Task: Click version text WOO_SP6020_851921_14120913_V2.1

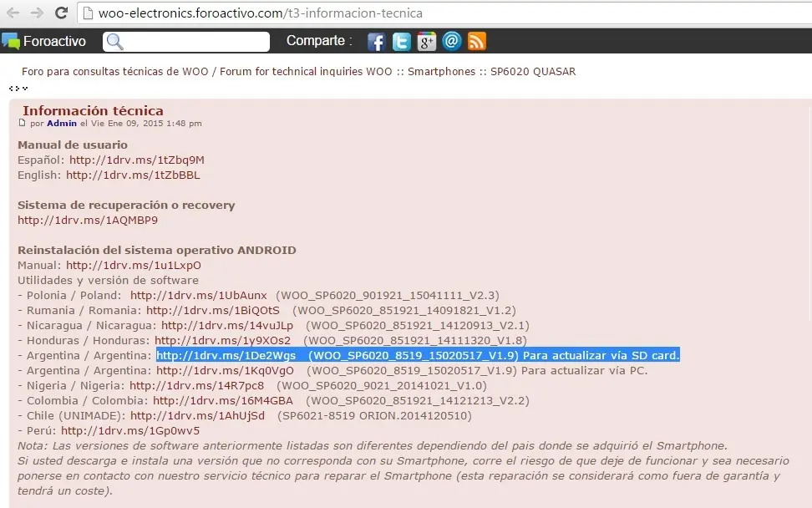Action: point(418,325)
